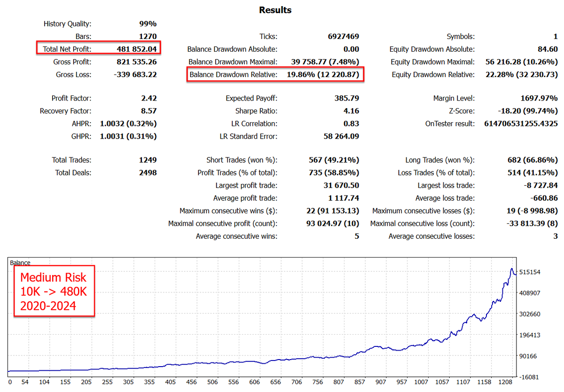The image size is (564, 392).
Task: Click the Total Net Profit value 481 852.04
Action: point(137,49)
